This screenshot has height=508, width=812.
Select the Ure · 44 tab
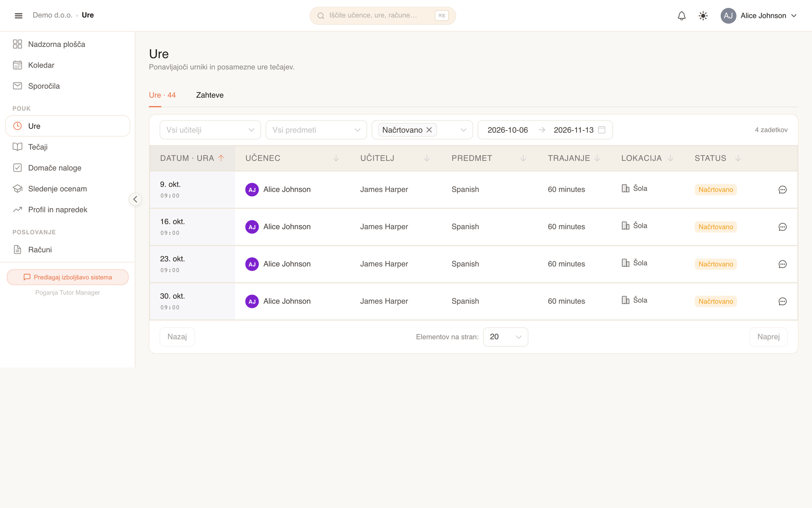click(x=162, y=95)
